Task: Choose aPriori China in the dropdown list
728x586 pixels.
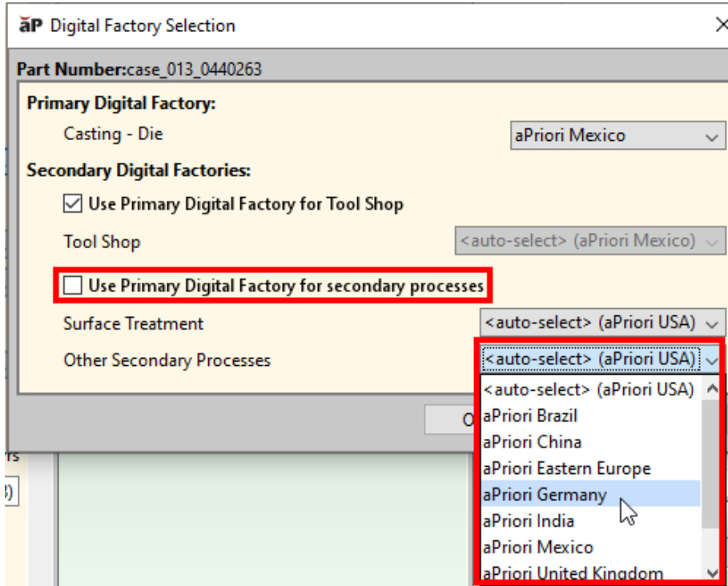Action: [x=532, y=443]
